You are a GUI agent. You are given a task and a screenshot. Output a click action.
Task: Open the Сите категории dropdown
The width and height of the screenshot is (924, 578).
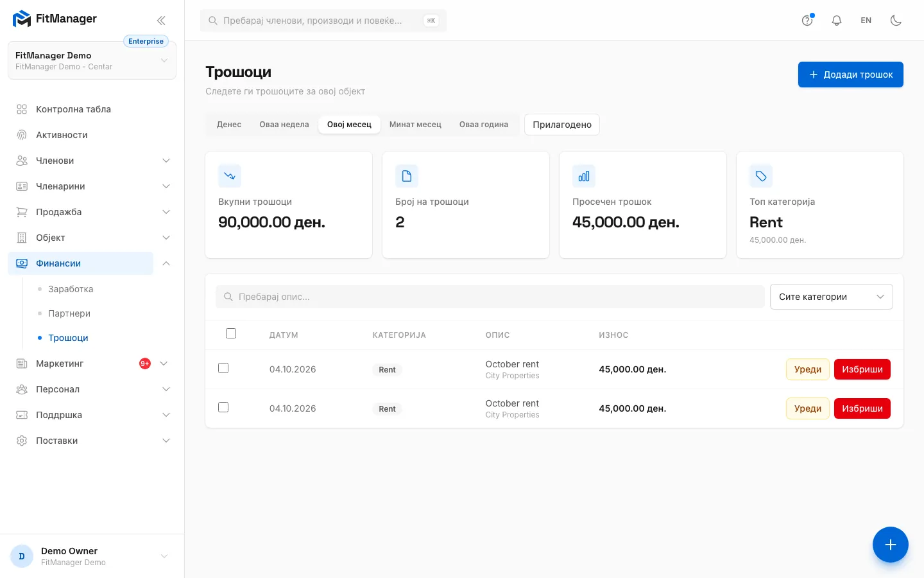point(832,297)
